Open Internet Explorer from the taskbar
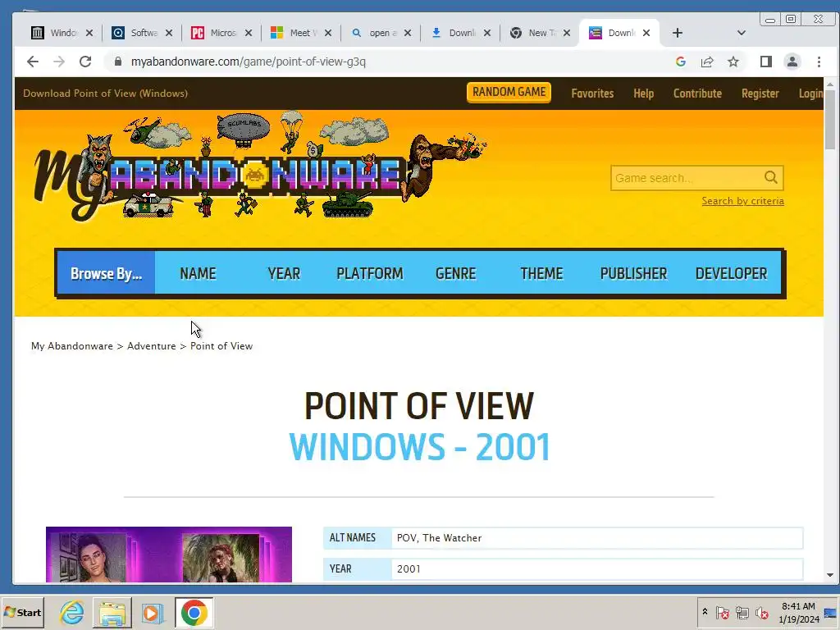The width and height of the screenshot is (840, 630). coord(72,613)
